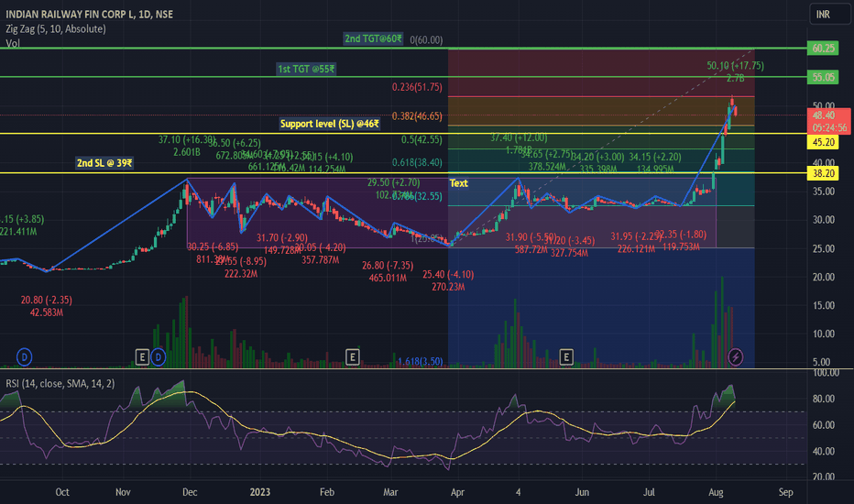The image size is (854, 504).
Task: Select the Vol indicator legend
Action: tap(13, 43)
